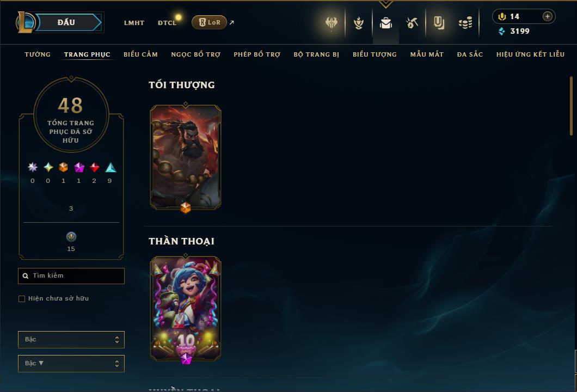Switch to the BIỂU CẢM tab

140,54
